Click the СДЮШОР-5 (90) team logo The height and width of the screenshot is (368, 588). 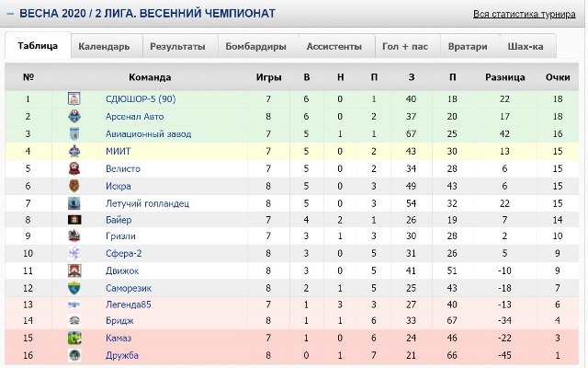[x=74, y=98]
